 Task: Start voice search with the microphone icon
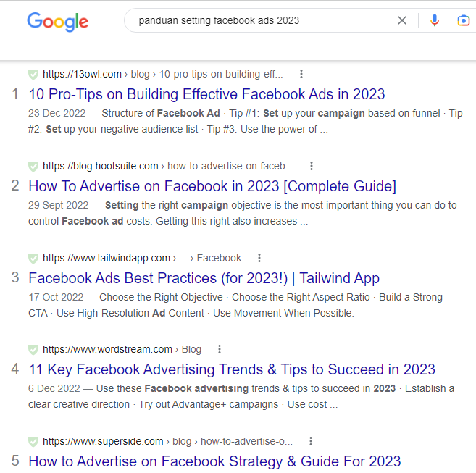[435, 21]
